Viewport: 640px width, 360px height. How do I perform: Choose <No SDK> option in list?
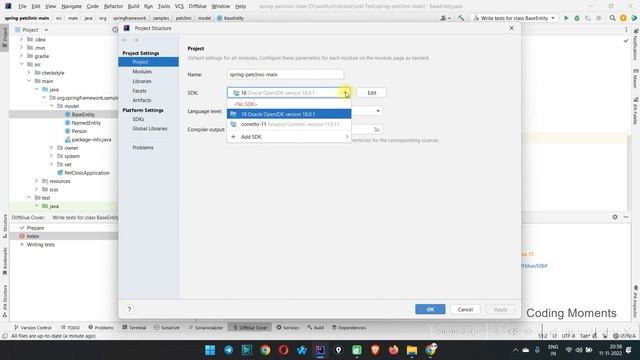(289, 104)
